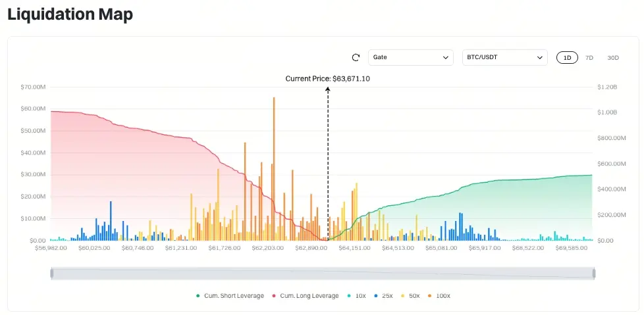
Task: Toggle the 50x legend item
Action: coord(410,296)
